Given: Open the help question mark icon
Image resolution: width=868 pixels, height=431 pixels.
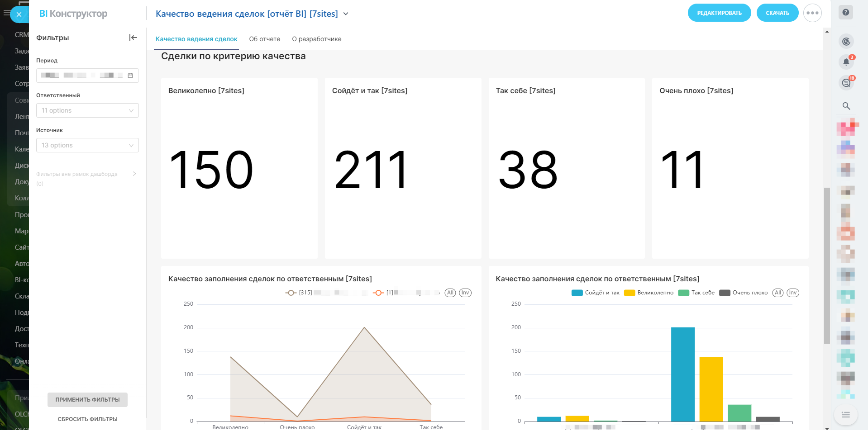Looking at the screenshot, I should click(x=845, y=13).
